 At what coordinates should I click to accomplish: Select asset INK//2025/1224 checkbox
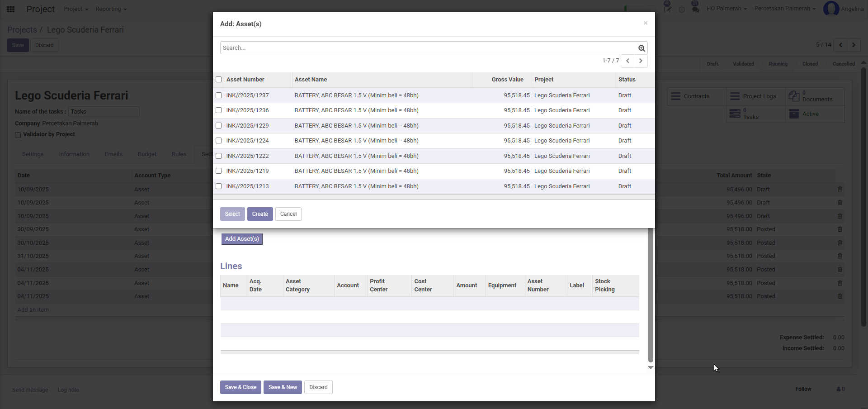[219, 141]
